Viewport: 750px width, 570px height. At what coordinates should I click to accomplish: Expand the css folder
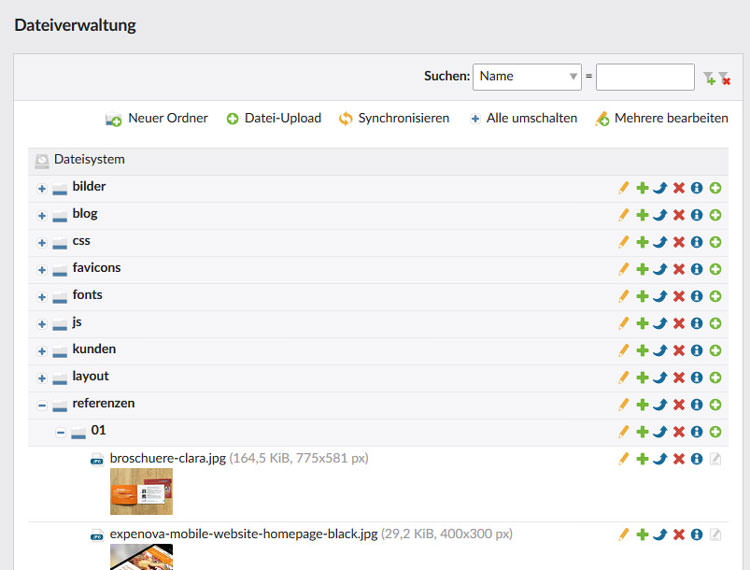click(x=42, y=243)
